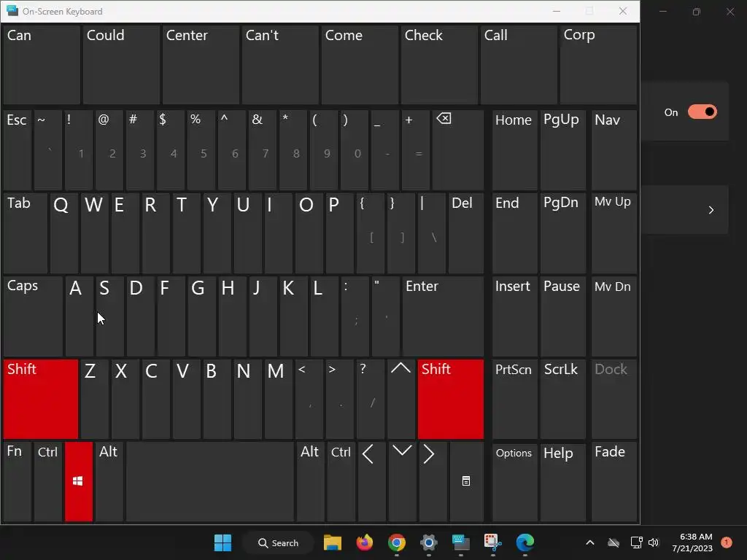This screenshot has height=560, width=747.
Task: Click the Mv Up key
Action: pyautogui.click(x=614, y=233)
